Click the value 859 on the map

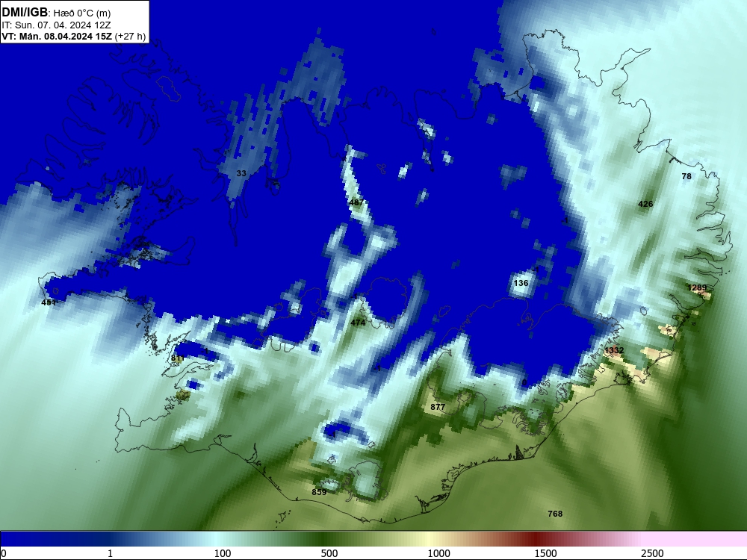319,492
